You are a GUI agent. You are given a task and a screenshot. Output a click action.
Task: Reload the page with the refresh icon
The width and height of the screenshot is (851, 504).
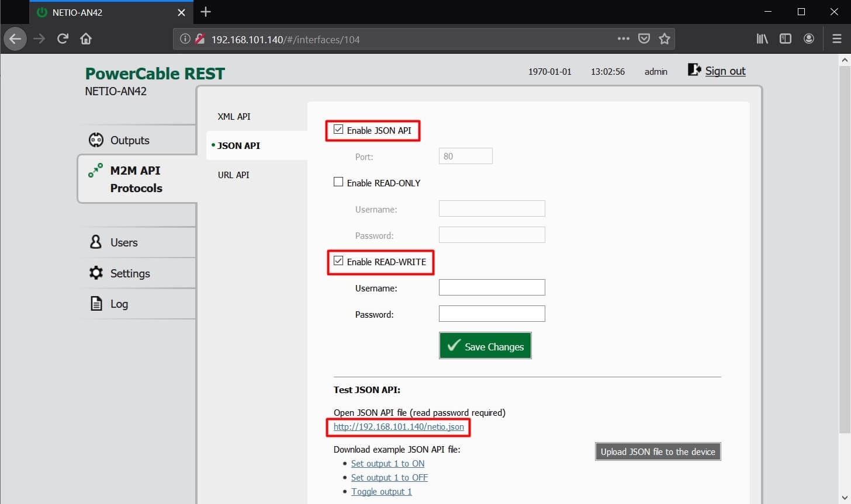coord(63,39)
